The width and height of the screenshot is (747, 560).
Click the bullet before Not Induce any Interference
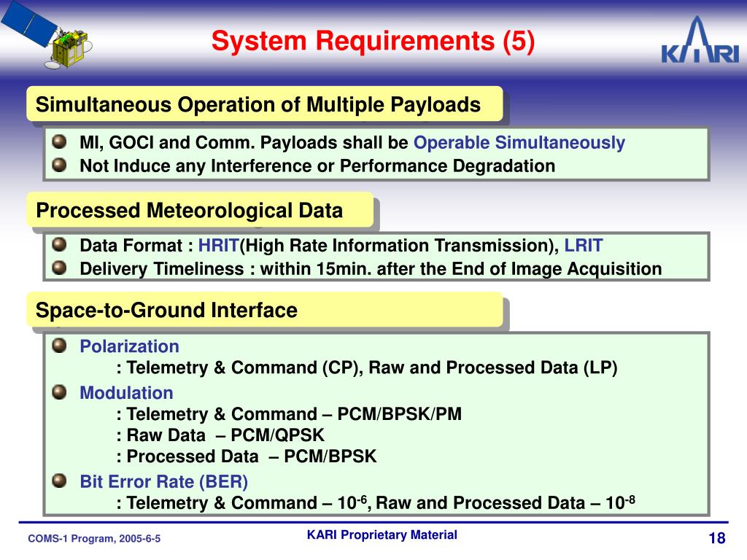59,165
